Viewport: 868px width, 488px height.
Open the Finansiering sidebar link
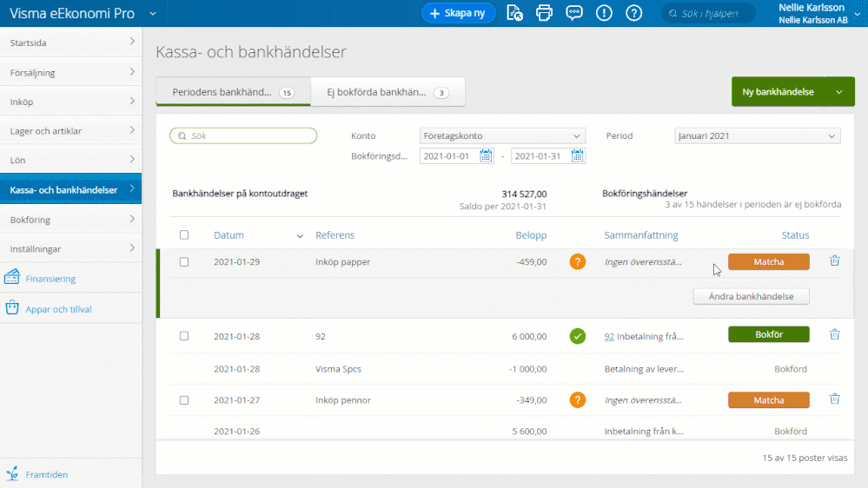[x=50, y=279]
